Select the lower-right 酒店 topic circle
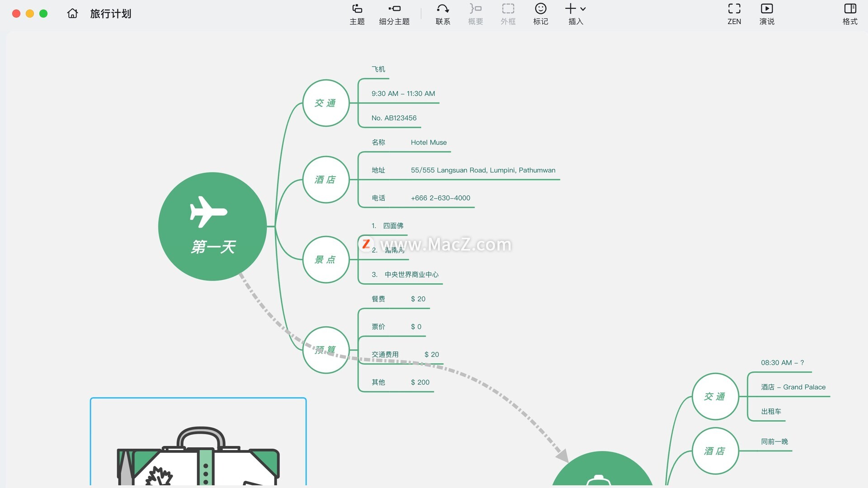The width and height of the screenshot is (868, 488). pos(715,451)
